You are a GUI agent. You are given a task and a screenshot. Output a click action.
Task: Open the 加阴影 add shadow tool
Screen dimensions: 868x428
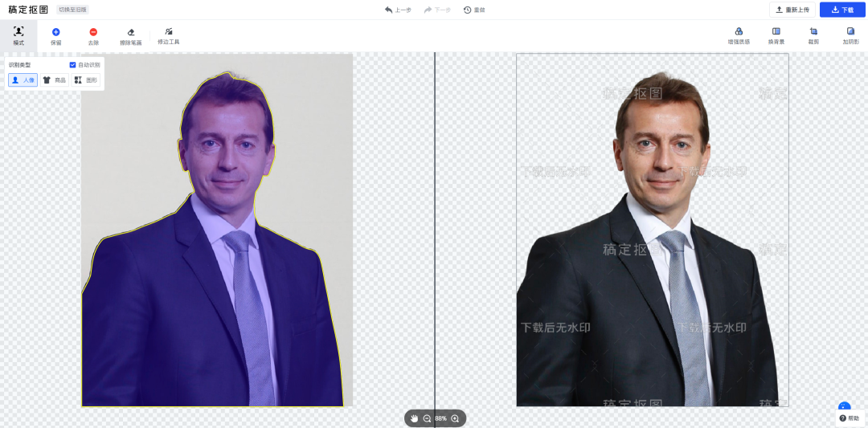[851, 36]
